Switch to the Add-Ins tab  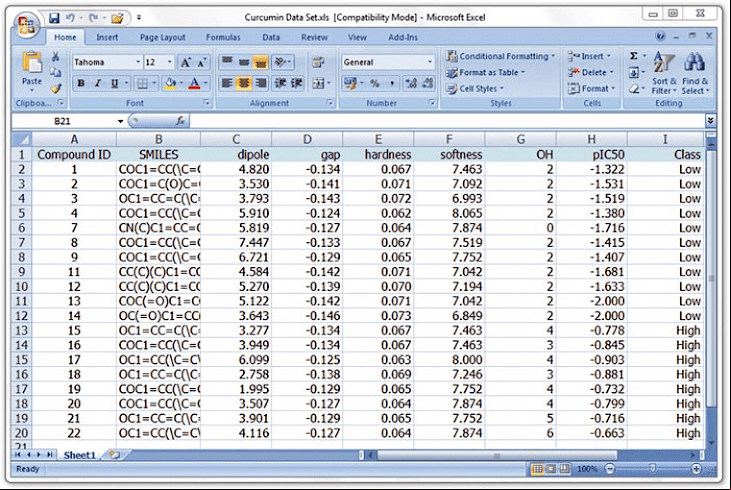[403, 37]
